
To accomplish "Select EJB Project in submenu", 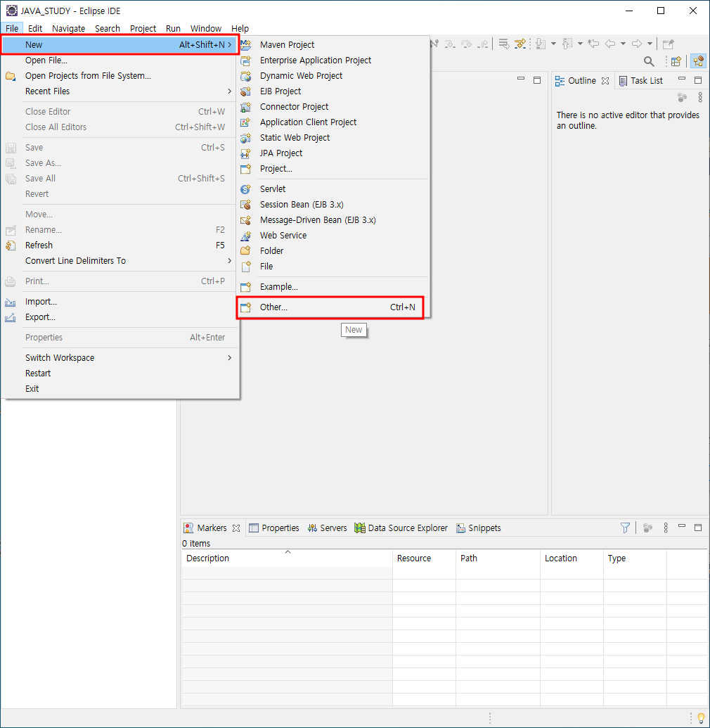I will click(x=333, y=91).
